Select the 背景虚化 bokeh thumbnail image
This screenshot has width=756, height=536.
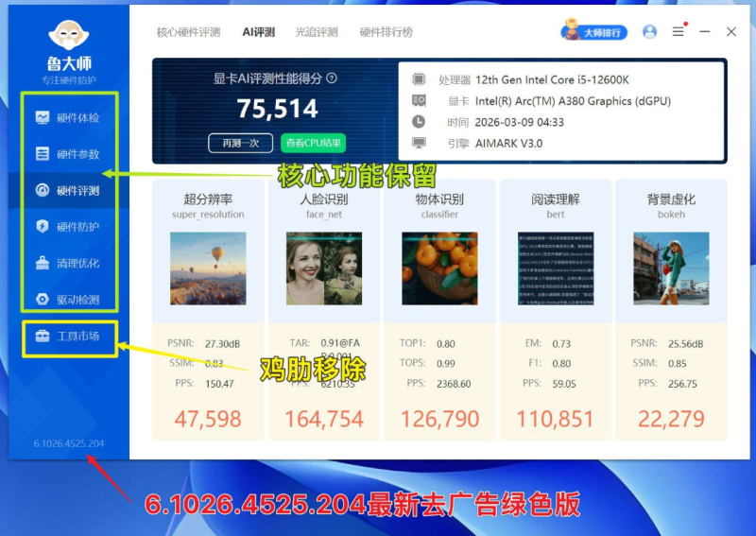coord(671,268)
